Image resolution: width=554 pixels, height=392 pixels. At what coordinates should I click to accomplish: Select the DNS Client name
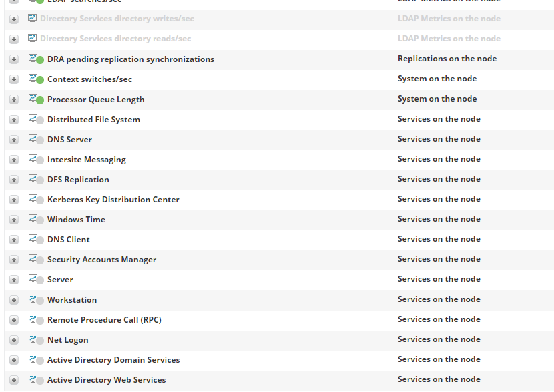[x=69, y=240]
